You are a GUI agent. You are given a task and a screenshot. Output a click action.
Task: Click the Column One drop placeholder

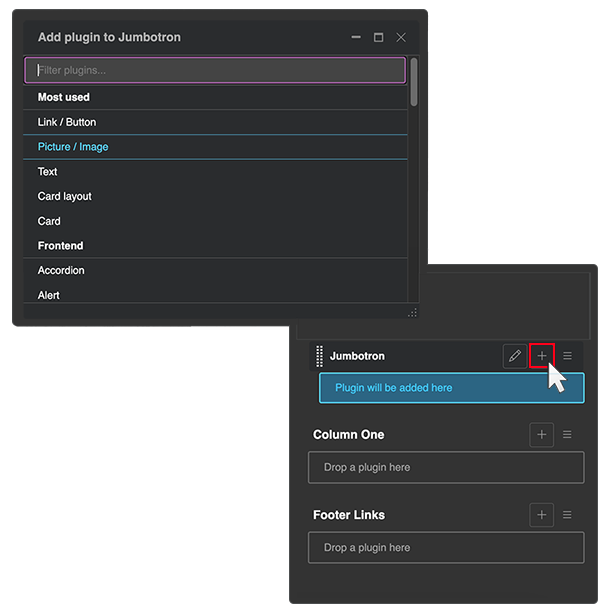click(446, 467)
